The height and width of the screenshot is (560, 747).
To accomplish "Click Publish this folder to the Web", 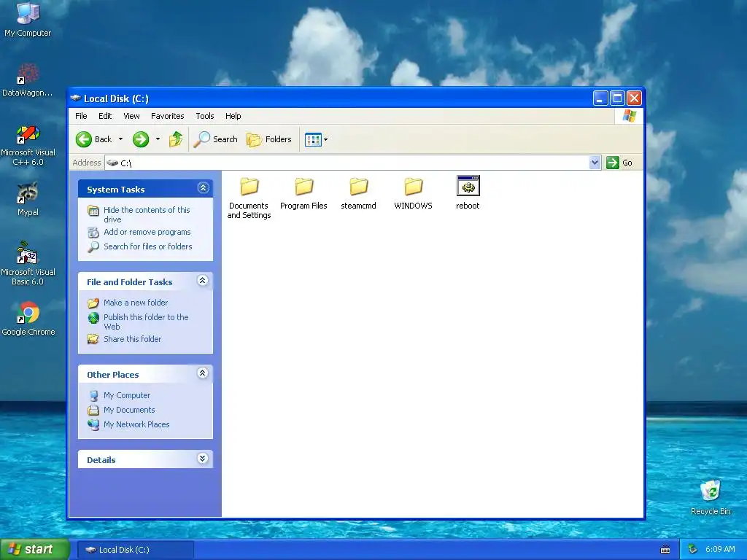I will (x=146, y=322).
